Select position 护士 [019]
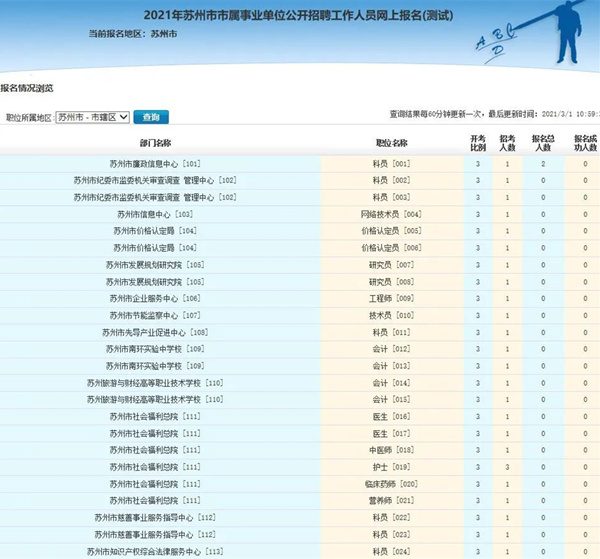 pyautogui.click(x=391, y=467)
